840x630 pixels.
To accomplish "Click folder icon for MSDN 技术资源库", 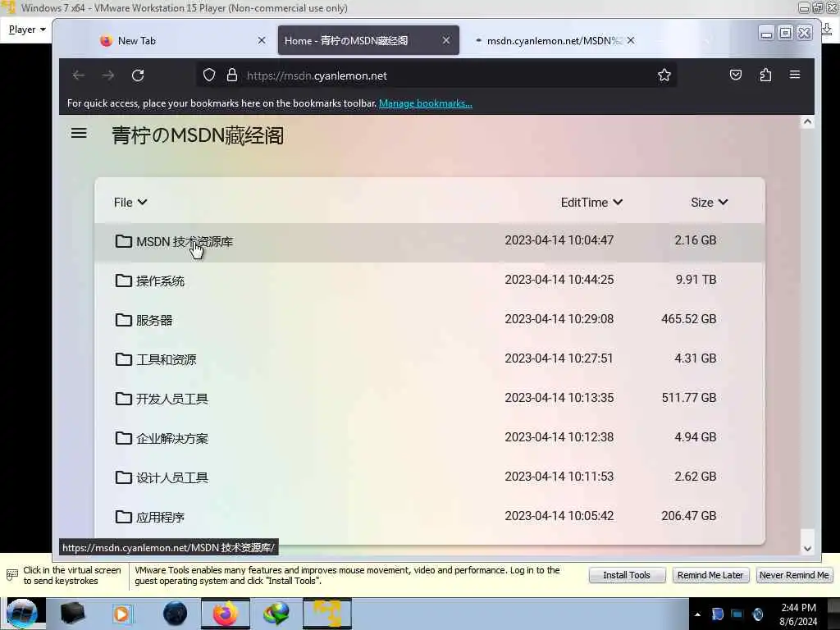I will pyautogui.click(x=123, y=241).
